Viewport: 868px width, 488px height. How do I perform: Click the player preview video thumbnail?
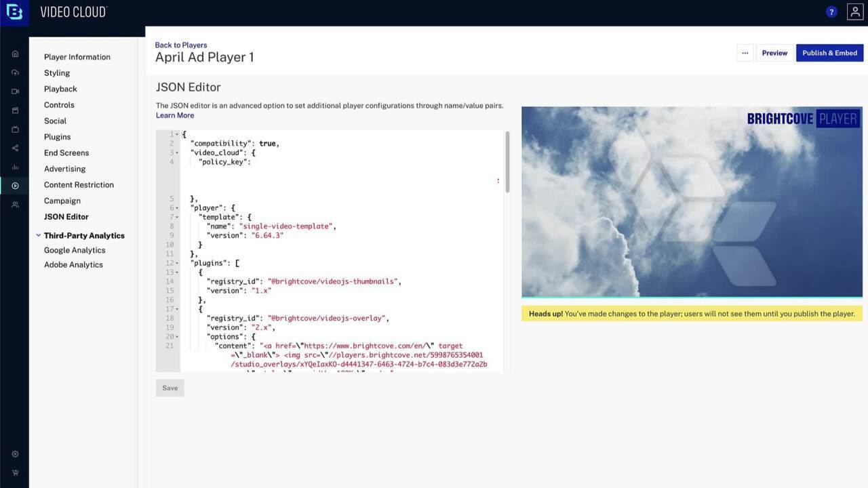click(x=692, y=202)
